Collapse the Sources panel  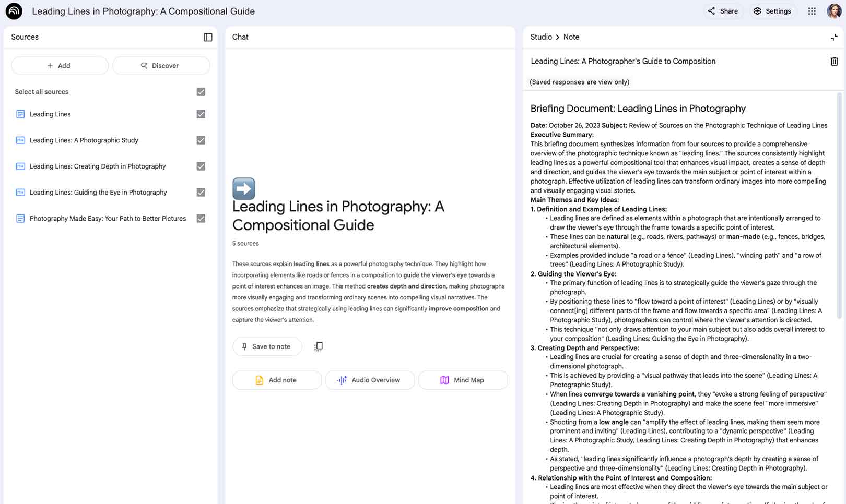click(x=208, y=37)
